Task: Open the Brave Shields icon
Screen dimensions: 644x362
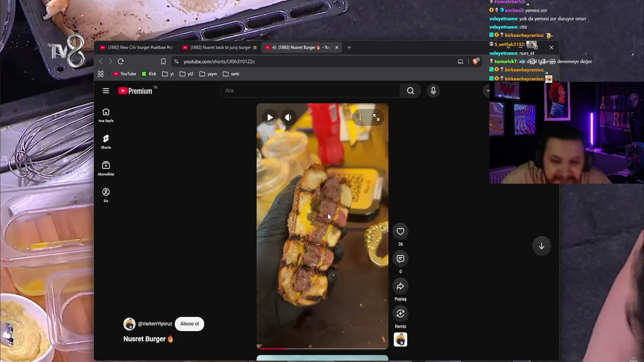Action: coord(475,61)
